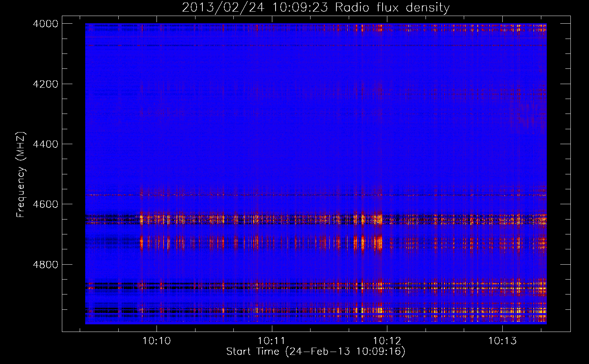Click the 10:10 time tick label
The width and height of the screenshot is (589, 364).
click(x=157, y=341)
